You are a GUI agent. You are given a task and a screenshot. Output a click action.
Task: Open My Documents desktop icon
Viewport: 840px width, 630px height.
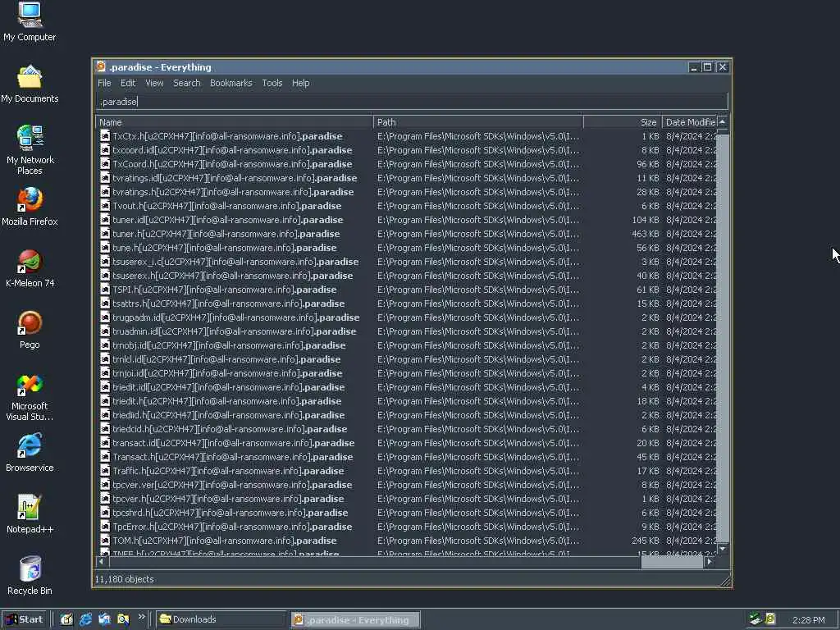click(x=30, y=84)
